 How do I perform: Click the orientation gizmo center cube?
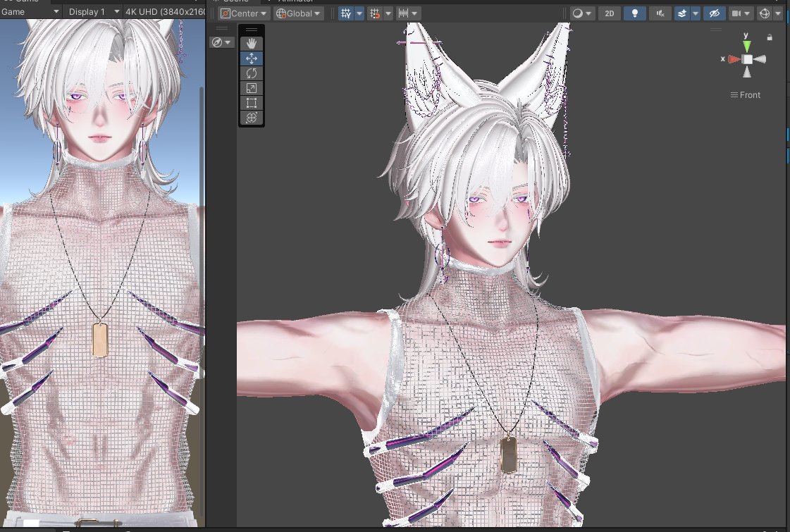747,59
